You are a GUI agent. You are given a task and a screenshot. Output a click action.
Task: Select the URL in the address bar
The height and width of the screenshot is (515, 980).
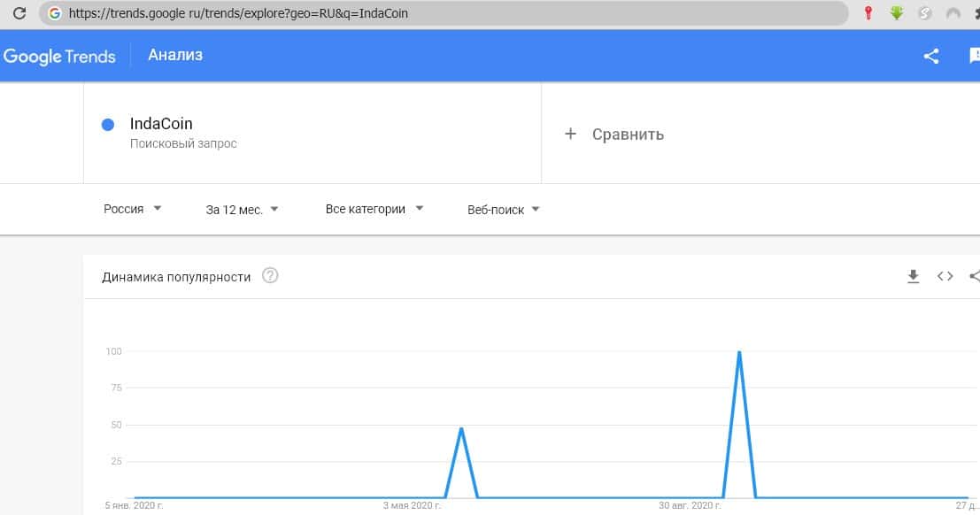(x=238, y=13)
